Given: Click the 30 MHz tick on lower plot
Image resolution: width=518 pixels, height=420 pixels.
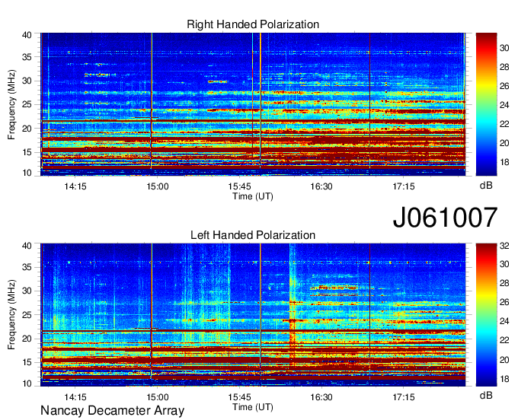Looking at the screenshot, I should 27,291.
